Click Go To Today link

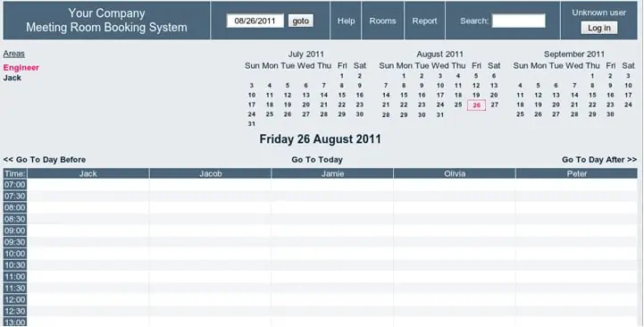tap(317, 160)
